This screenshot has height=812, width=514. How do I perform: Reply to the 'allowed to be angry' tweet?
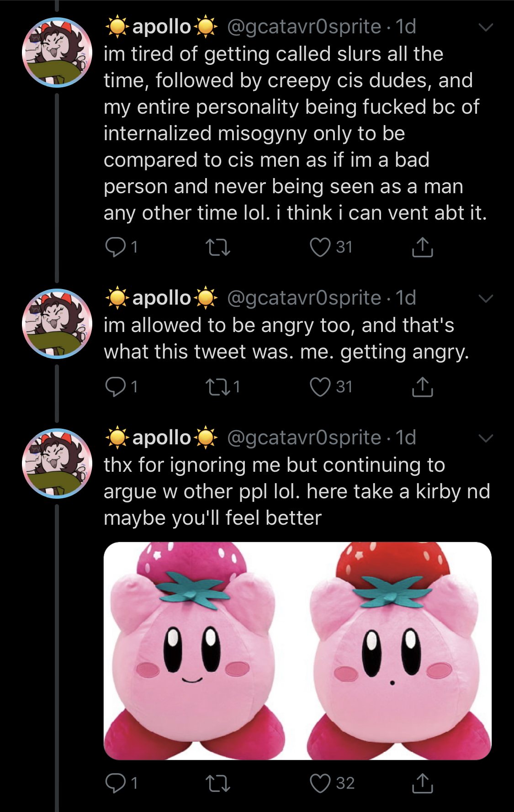pyautogui.click(x=115, y=387)
